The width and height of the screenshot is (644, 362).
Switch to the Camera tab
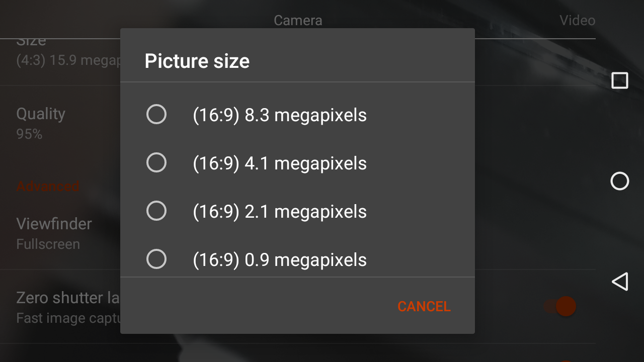(298, 21)
